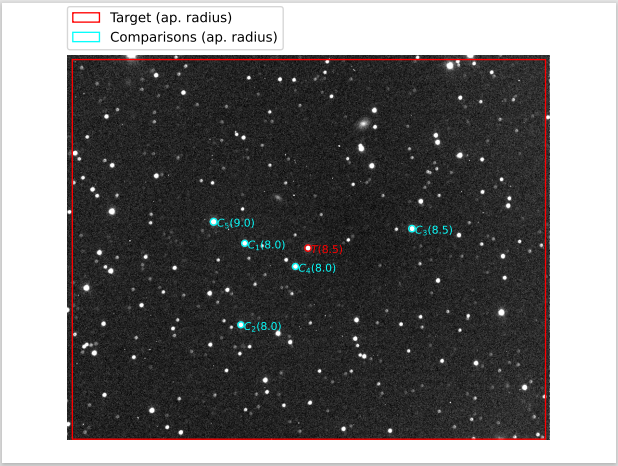Select the C2(8.0) label text
This screenshot has height=466, width=618.
[x=264, y=327]
